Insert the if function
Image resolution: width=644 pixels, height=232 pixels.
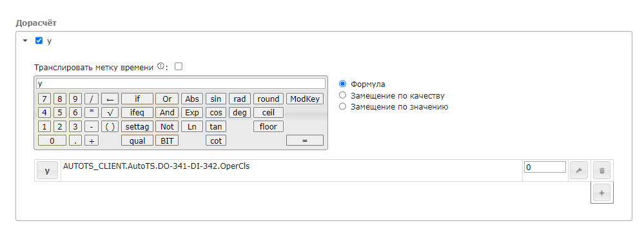(x=137, y=99)
